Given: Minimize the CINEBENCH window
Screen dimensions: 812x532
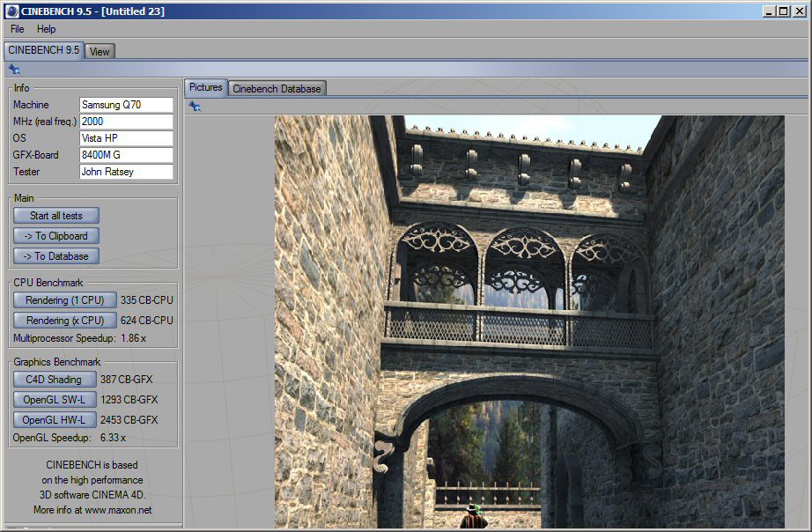Looking at the screenshot, I should [x=769, y=11].
